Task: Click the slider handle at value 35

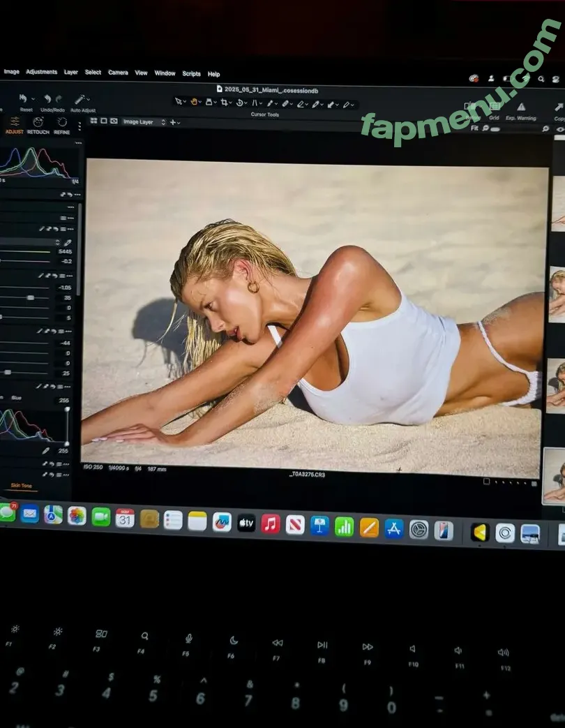Action: 30,297
